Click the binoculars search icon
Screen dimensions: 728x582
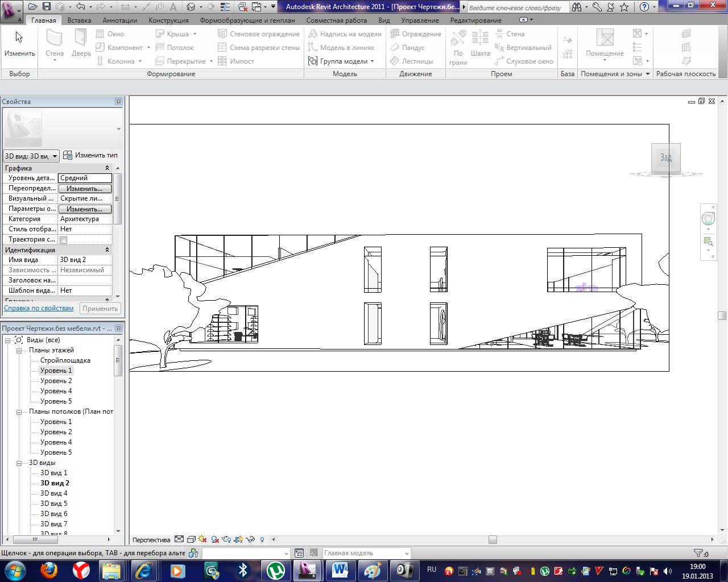tap(577, 7)
